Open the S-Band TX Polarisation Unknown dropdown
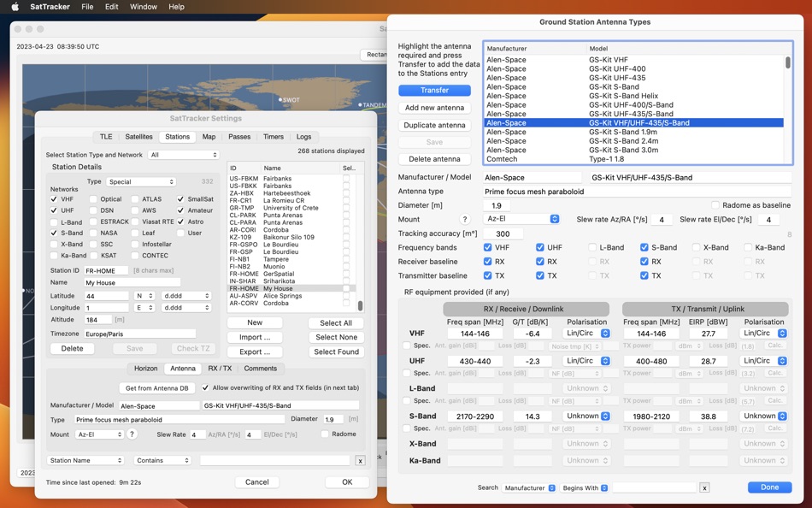 point(764,416)
